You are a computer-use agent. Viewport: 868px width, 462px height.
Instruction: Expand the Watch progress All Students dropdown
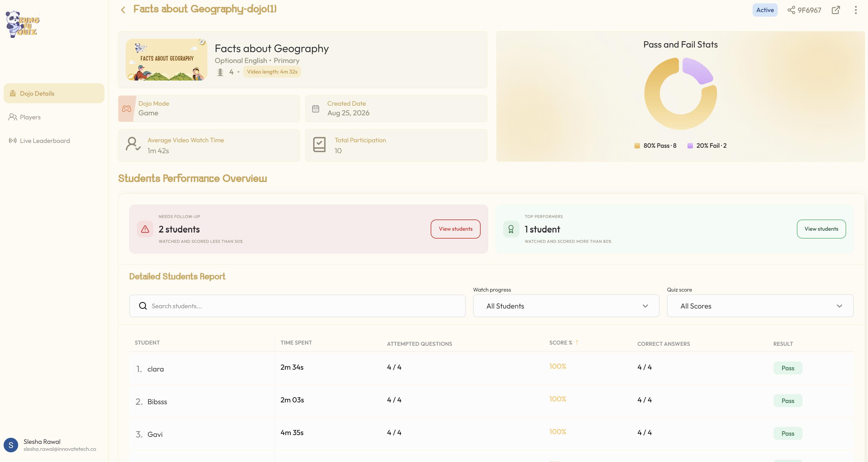click(566, 306)
